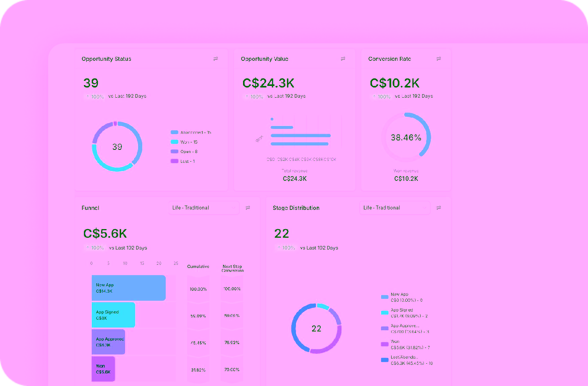Click the Opportunity Status donut chart center

[117, 147]
